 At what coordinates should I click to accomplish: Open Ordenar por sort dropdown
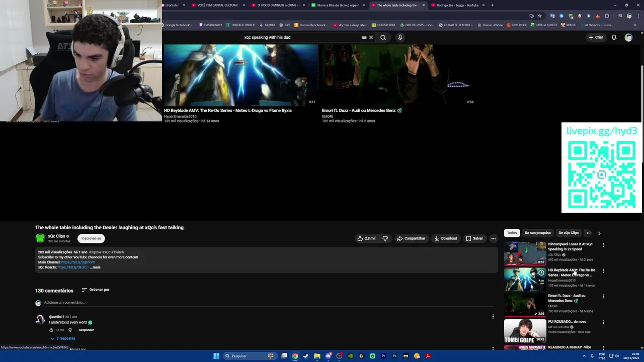click(x=96, y=290)
